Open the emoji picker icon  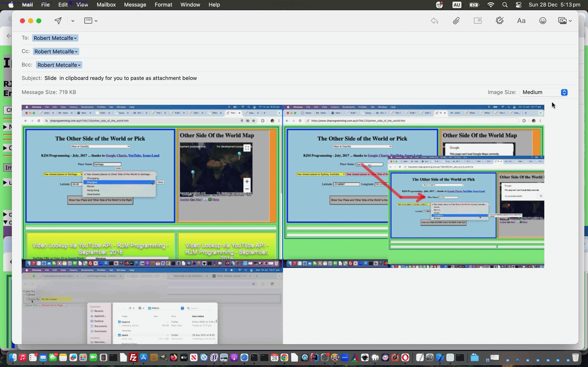(x=543, y=21)
